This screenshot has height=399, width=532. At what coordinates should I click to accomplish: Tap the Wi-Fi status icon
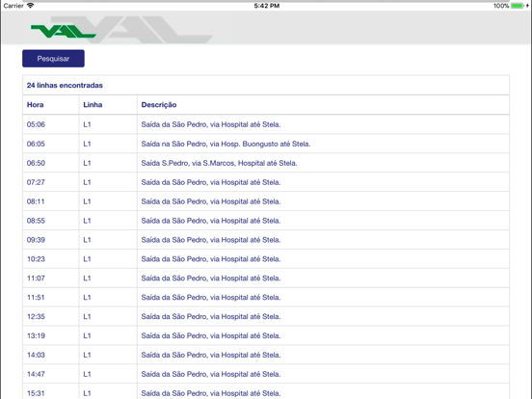click(x=30, y=6)
